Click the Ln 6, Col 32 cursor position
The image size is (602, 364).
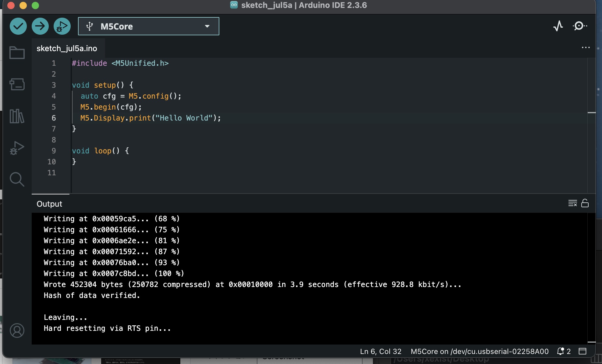[381, 352]
